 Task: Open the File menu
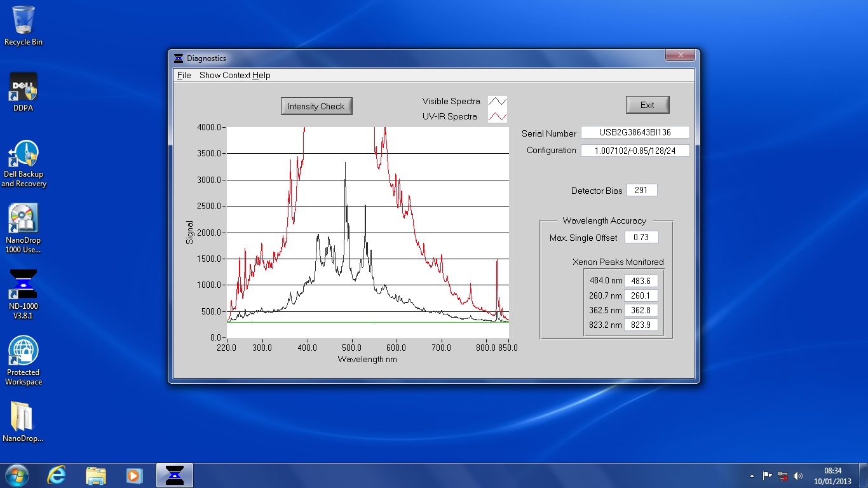(x=184, y=75)
